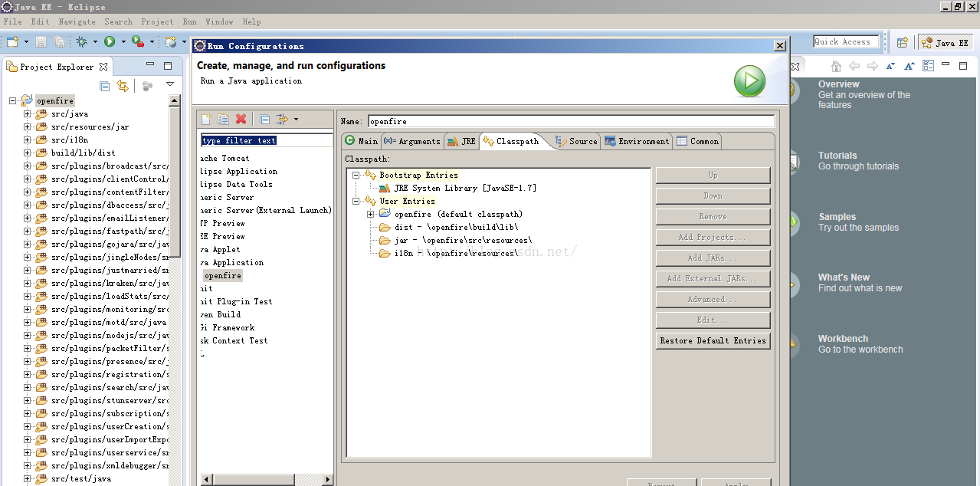The image size is (980, 486).
Task: Collapse all launch configurations in the dialog
Action: click(264, 119)
